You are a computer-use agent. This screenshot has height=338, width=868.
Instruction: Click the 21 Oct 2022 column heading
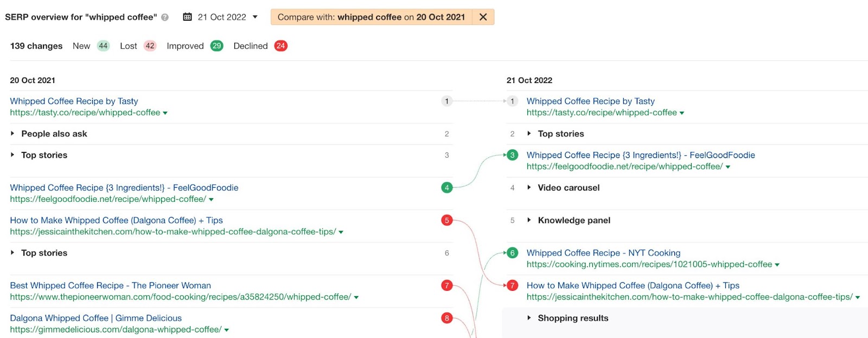tap(529, 80)
